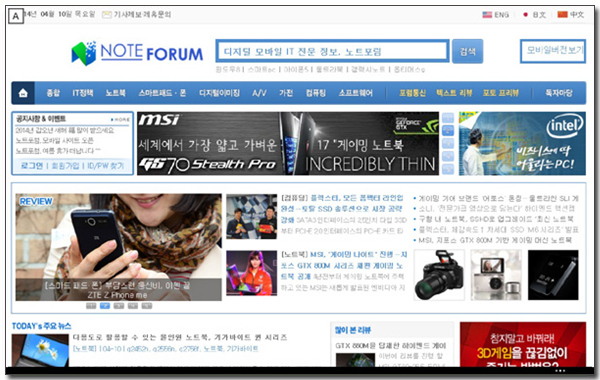
Task: Click the blue 검색 search button
Action: (x=467, y=51)
